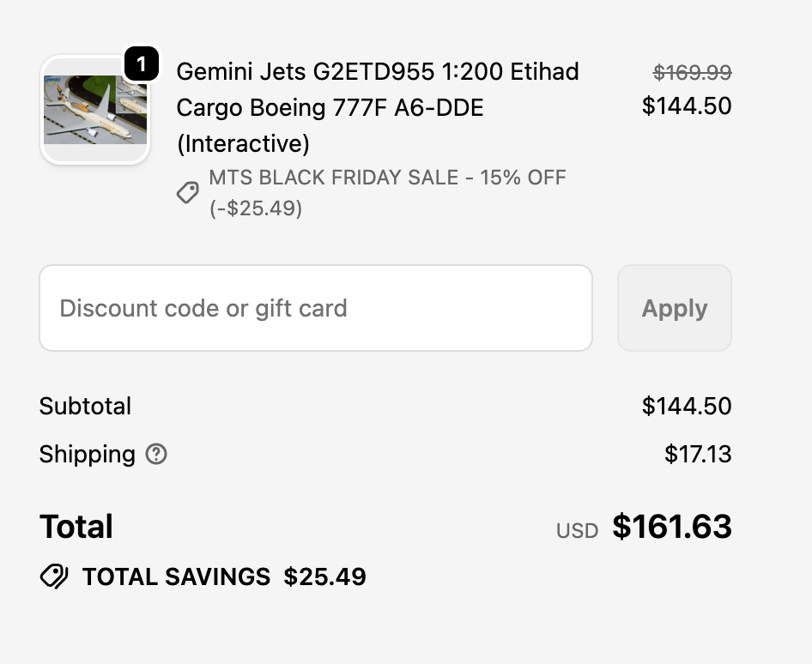This screenshot has width=812, height=664.
Task: Click the shipping help question mark icon
Action: click(x=156, y=454)
